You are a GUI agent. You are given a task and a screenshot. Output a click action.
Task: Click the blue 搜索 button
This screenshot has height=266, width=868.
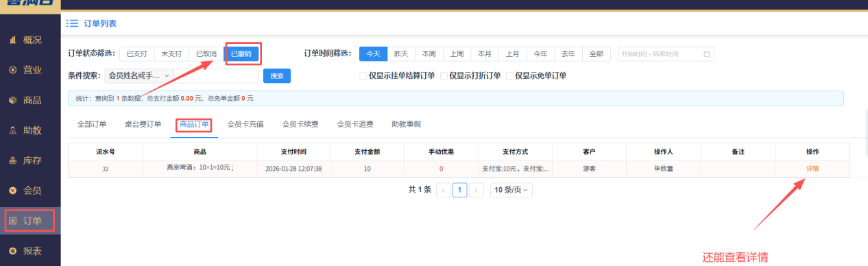[x=277, y=75]
